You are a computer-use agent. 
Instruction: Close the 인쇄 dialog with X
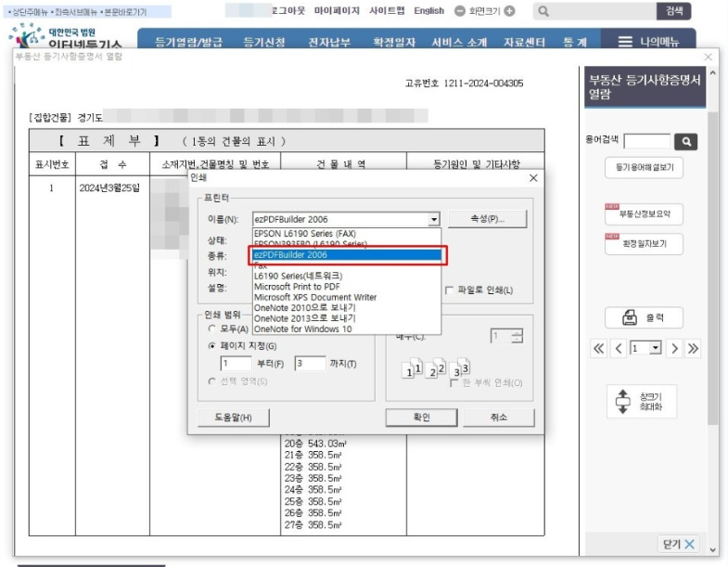(x=533, y=178)
